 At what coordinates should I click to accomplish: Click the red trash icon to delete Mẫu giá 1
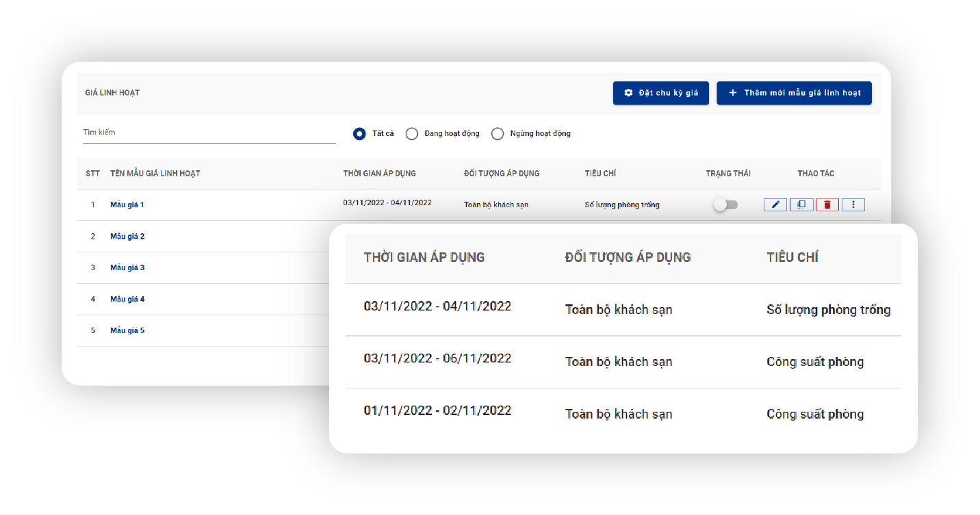coord(827,204)
